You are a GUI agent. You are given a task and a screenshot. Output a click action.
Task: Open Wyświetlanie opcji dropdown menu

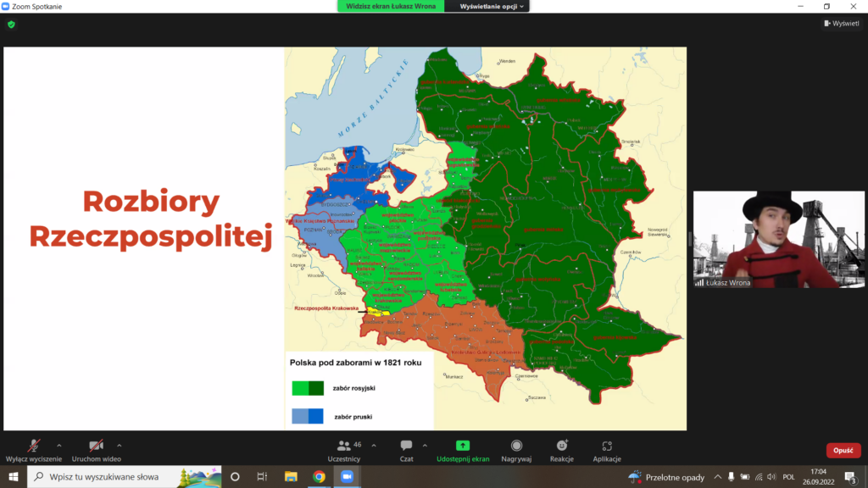492,6
